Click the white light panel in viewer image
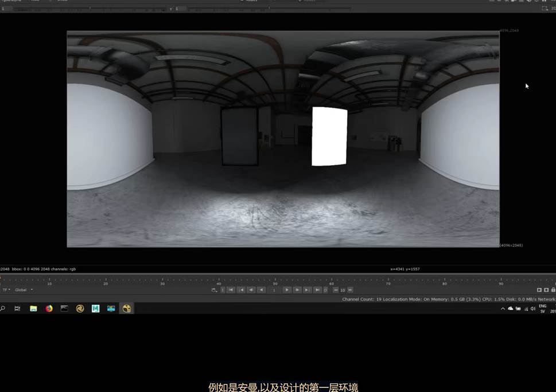556x392 pixels. pyautogui.click(x=329, y=136)
